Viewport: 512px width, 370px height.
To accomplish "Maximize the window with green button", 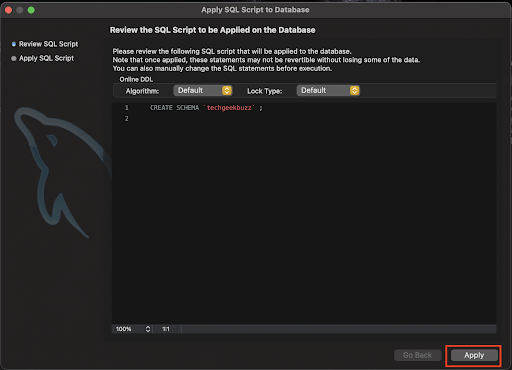I will 31,10.
